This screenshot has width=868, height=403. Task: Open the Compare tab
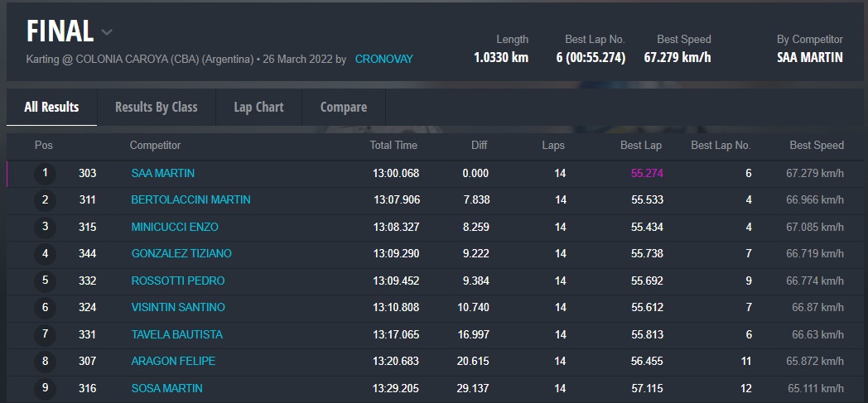[x=343, y=107]
